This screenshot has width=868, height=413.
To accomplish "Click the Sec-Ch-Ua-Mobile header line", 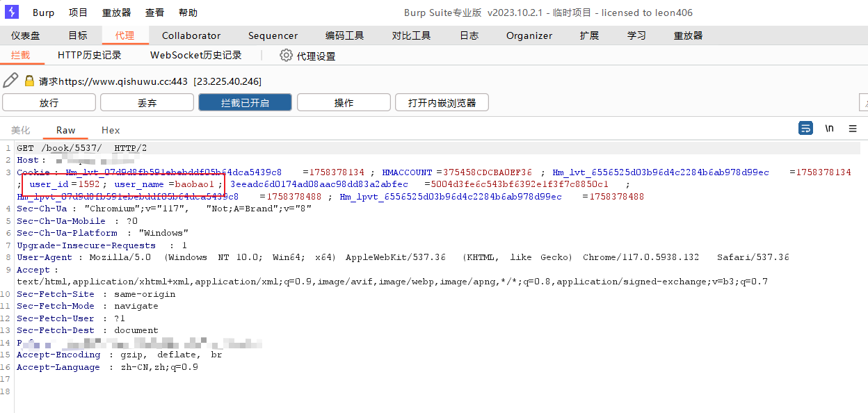I will pyautogui.click(x=77, y=221).
